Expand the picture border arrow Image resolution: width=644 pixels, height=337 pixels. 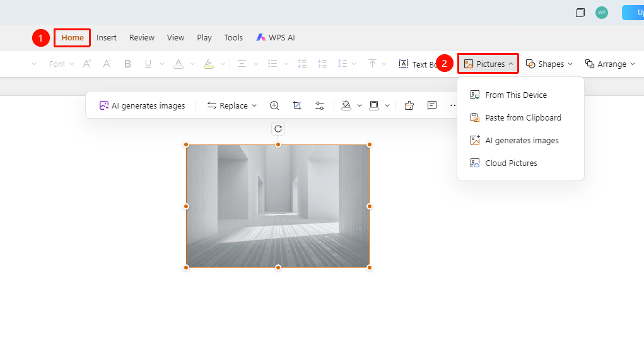(387, 105)
